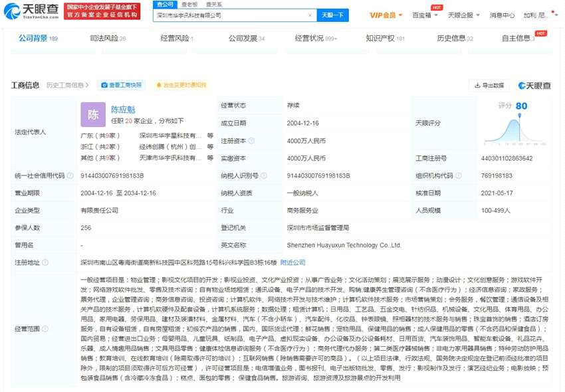Click info icon next to 纳税人识别号

[264, 176]
